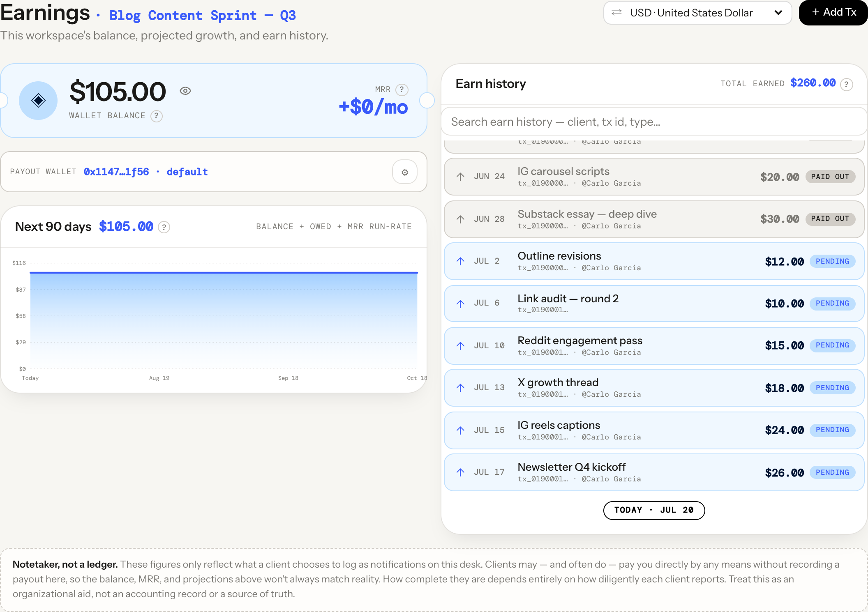868x612 pixels.
Task: Click arrow icon on Reddit engagement pass row
Action: (x=460, y=346)
